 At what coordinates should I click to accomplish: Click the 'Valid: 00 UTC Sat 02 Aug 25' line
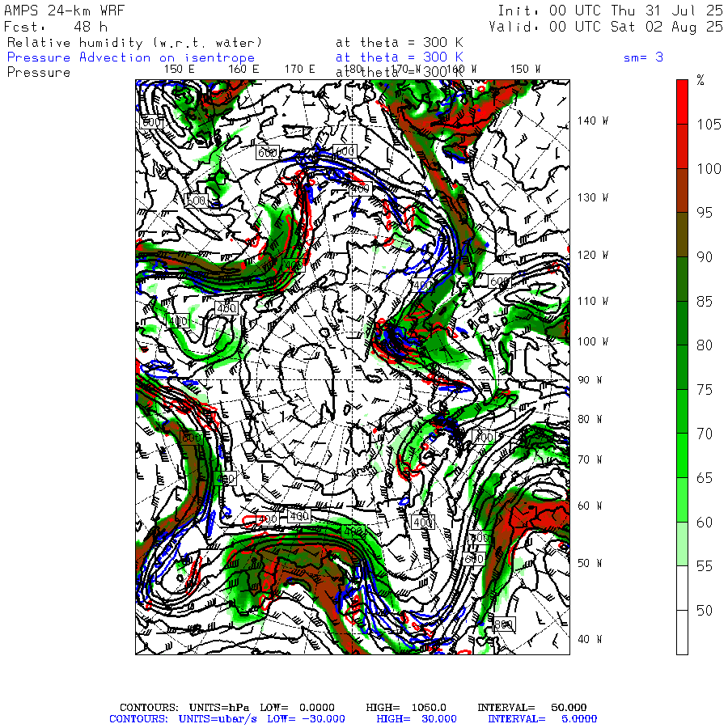(x=606, y=27)
